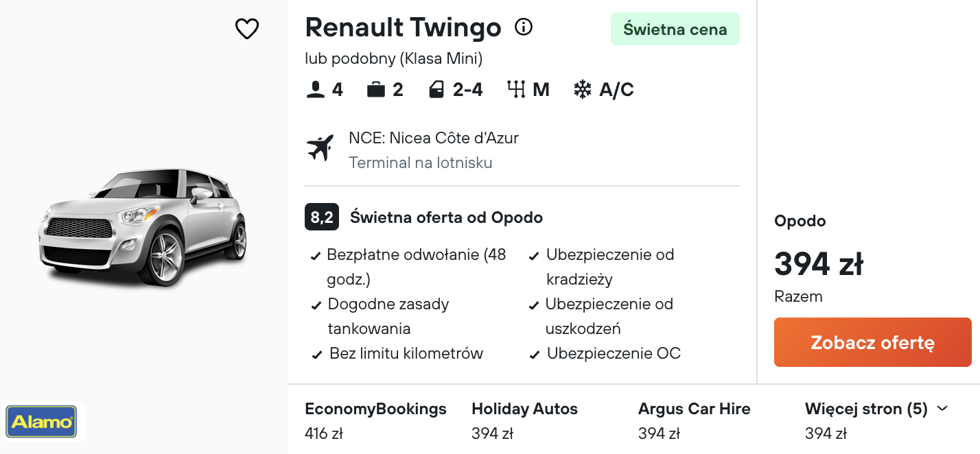Click the Zobacz ofertę button
The image size is (980, 454).
tap(873, 342)
